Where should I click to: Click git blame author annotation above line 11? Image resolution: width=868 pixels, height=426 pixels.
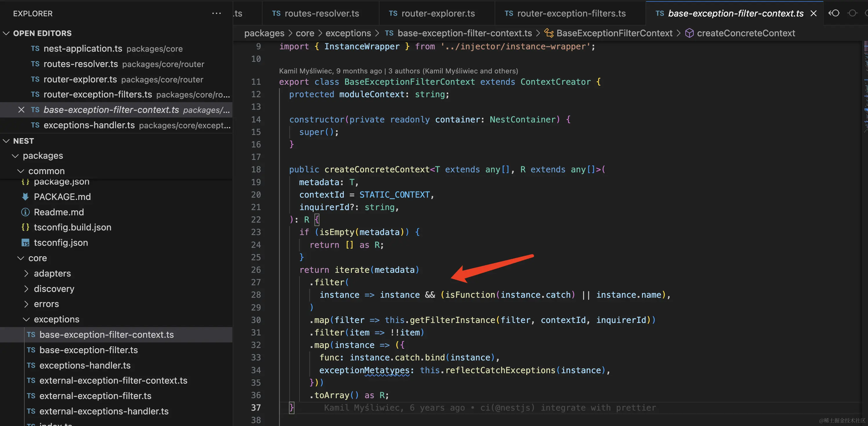click(398, 71)
